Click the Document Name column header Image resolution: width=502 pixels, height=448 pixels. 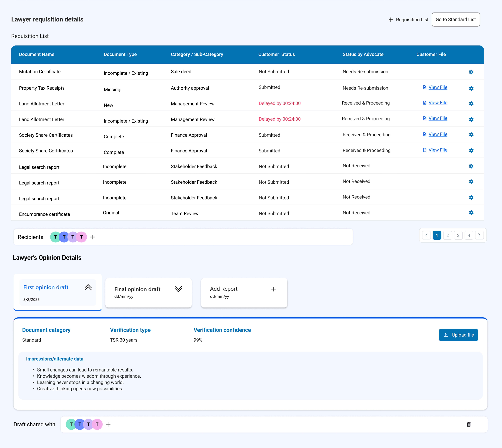click(x=37, y=54)
